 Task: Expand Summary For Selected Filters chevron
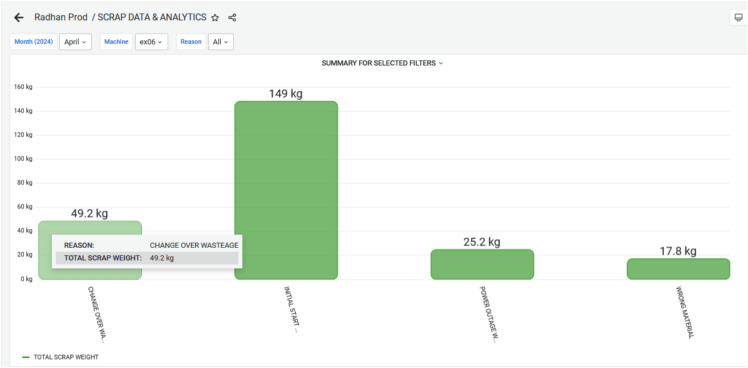441,63
